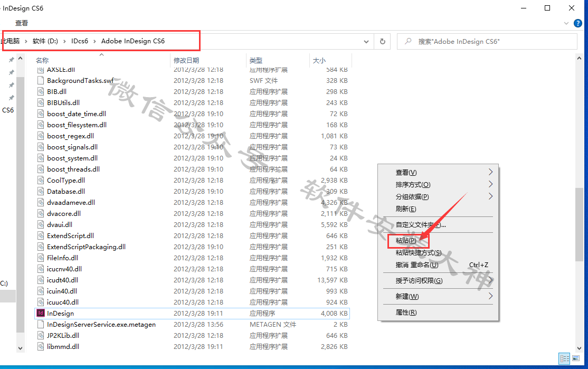Select the boost_threads.dll file name
Viewport: 588px width, 369px height.
click(x=73, y=169)
